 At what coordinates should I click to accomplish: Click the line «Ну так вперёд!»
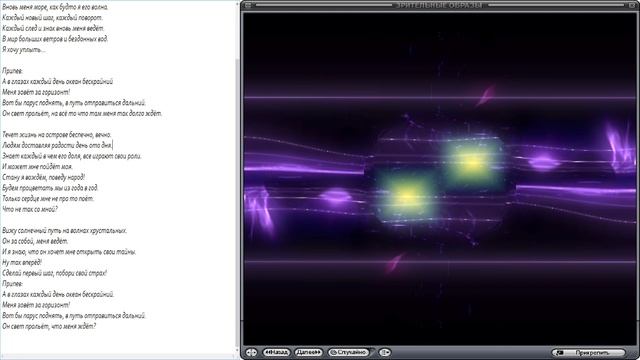pyautogui.click(x=22, y=262)
